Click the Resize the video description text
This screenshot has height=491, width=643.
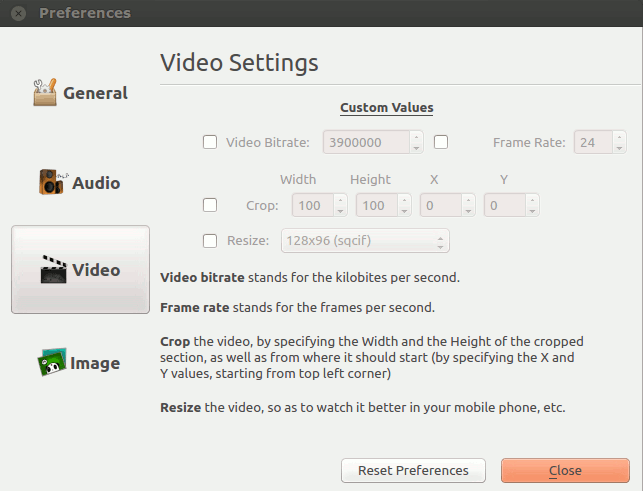[x=363, y=407]
